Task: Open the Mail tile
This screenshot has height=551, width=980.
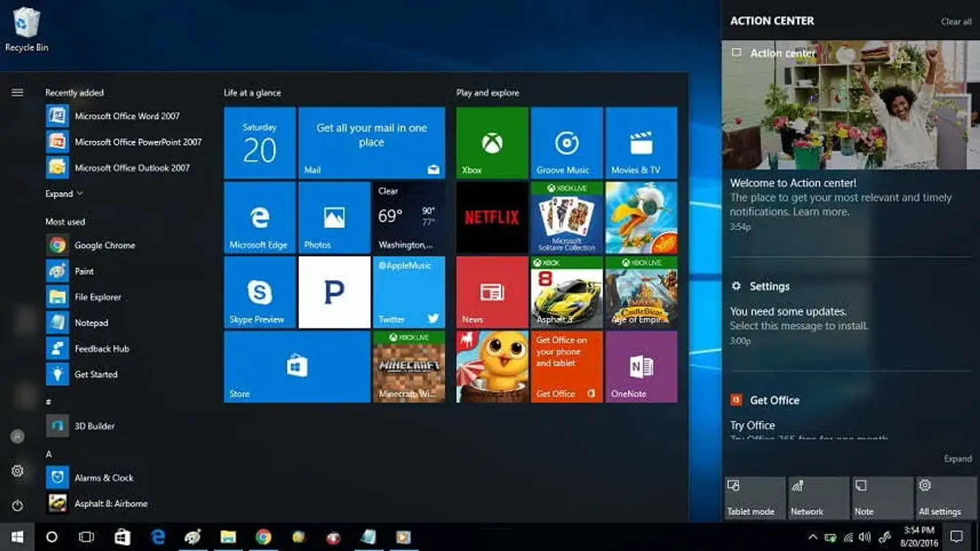Action: tap(372, 142)
